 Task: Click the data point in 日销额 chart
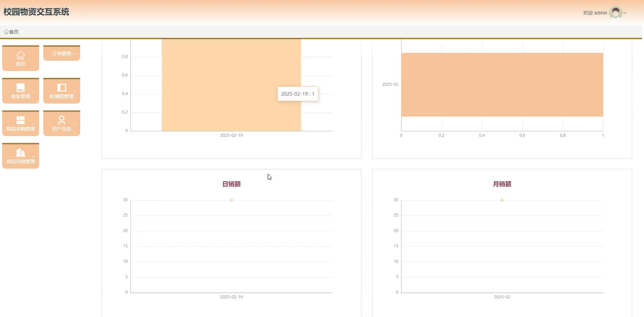(x=231, y=200)
